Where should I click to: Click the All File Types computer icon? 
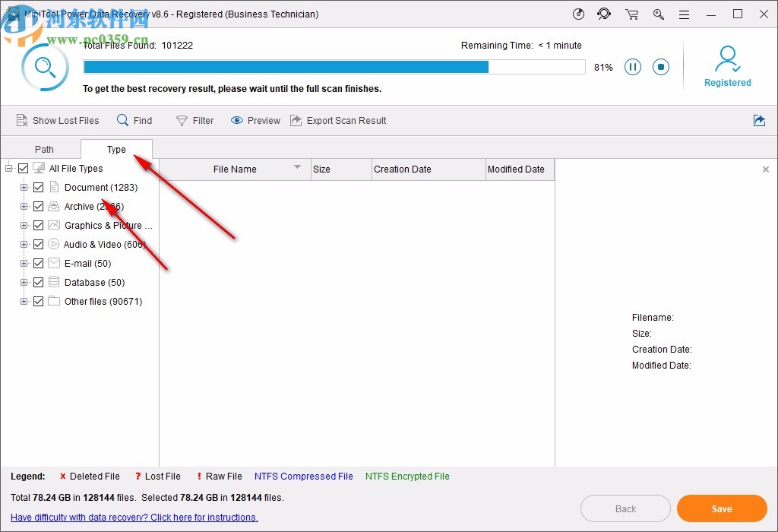tap(39, 168)
